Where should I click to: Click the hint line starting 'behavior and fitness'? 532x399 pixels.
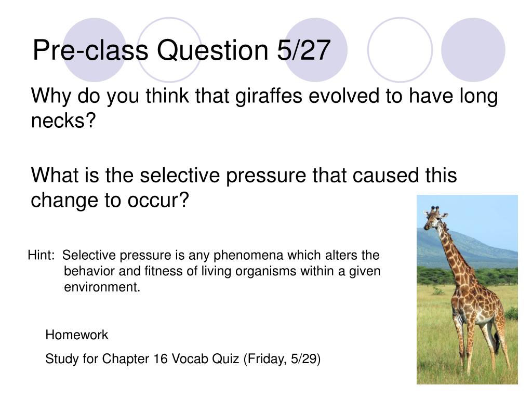(222, 271)
